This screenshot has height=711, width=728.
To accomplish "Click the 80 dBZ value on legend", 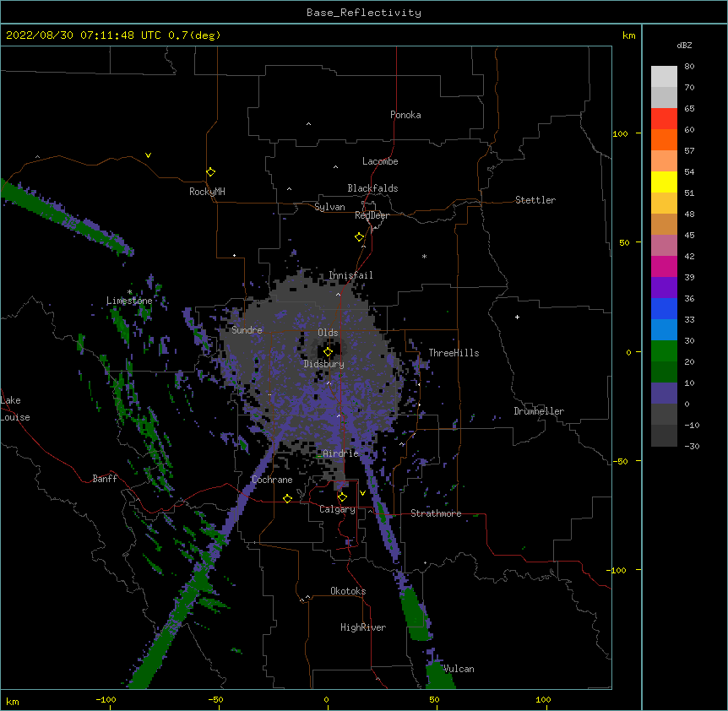I will point(689,67).
